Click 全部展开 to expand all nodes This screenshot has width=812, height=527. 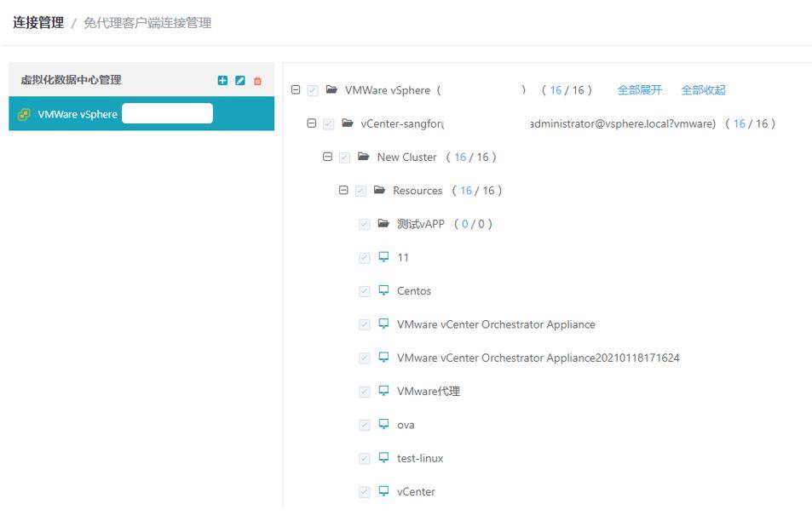pyautogui.click(x=640, y=90)
